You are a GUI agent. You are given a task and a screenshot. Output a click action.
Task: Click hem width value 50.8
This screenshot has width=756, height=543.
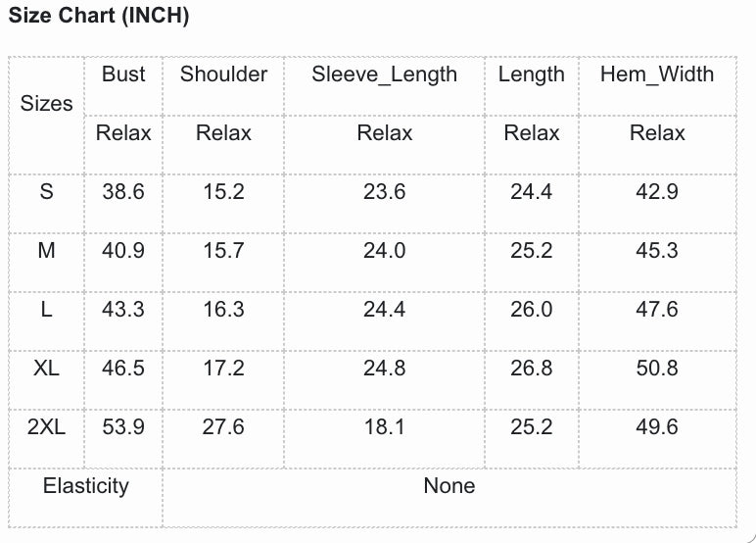[x=657, y=369]
